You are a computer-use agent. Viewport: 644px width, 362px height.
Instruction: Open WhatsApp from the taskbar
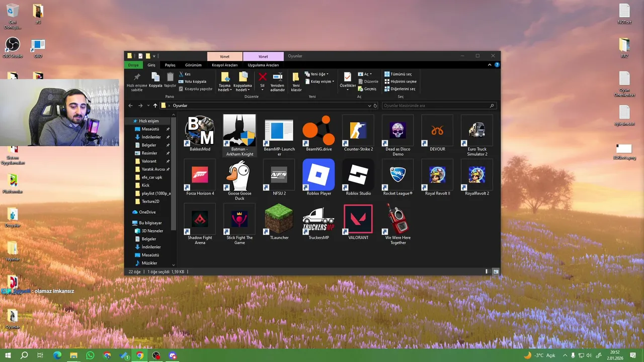click(x=90, y=355)
